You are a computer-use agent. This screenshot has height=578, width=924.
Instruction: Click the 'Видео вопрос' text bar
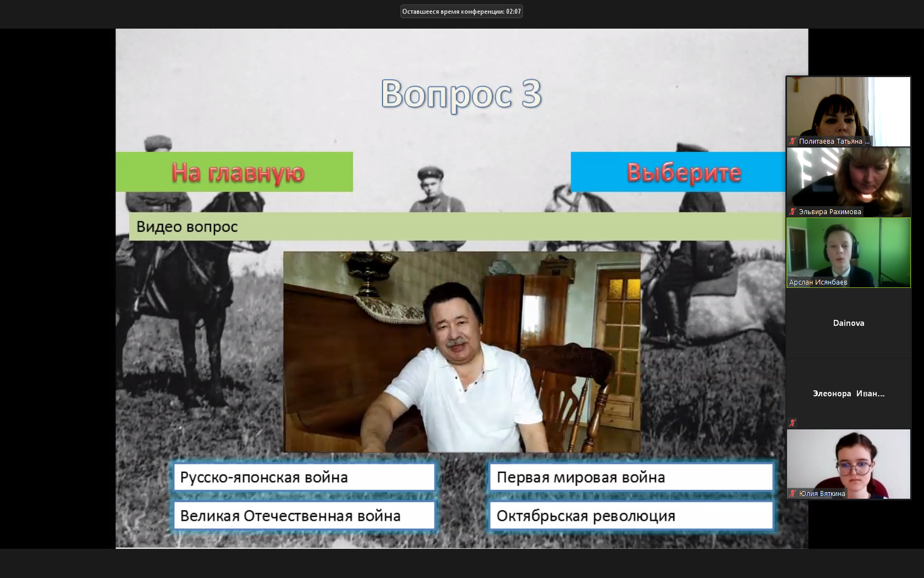457,227
